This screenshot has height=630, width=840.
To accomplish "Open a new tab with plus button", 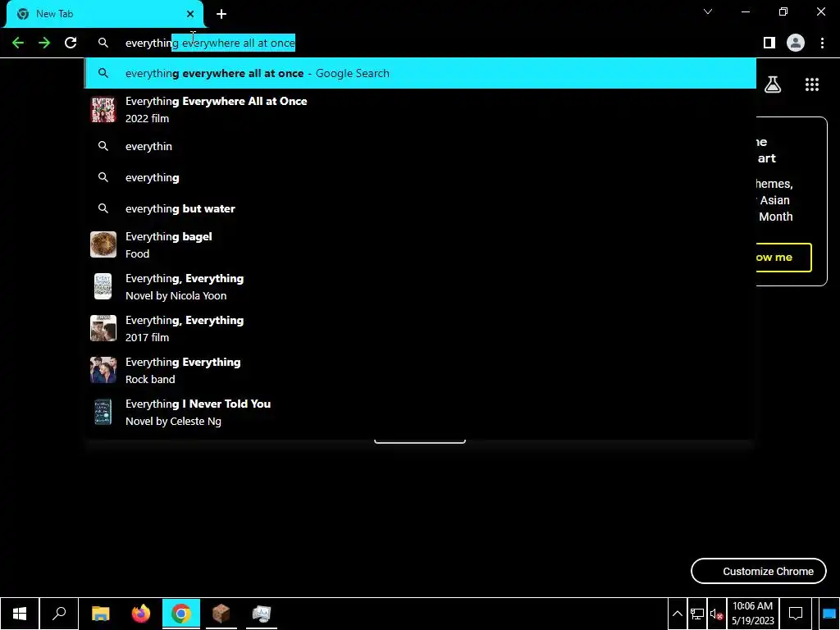I will pos(221,14).
